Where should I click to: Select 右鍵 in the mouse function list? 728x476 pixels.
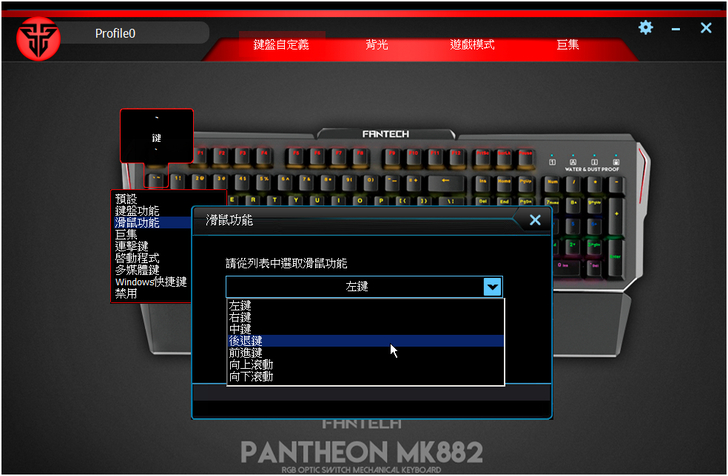(240, 317)
